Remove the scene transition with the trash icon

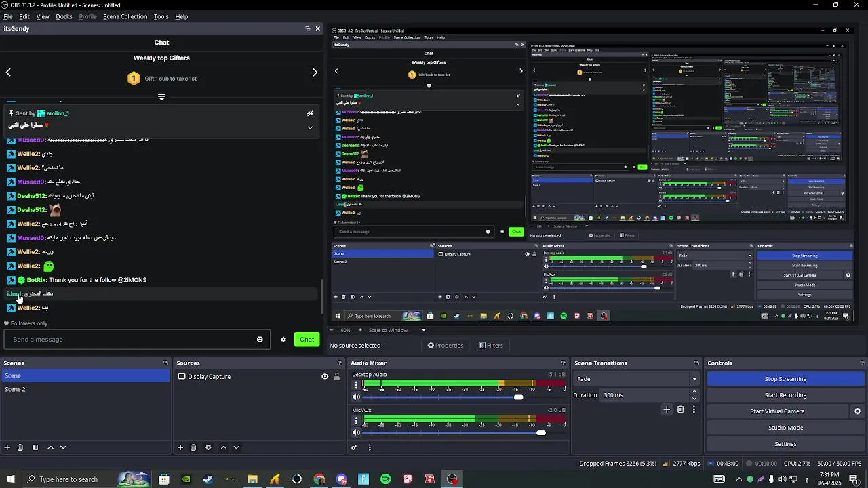pyautogui.click(x=681, y=409)
